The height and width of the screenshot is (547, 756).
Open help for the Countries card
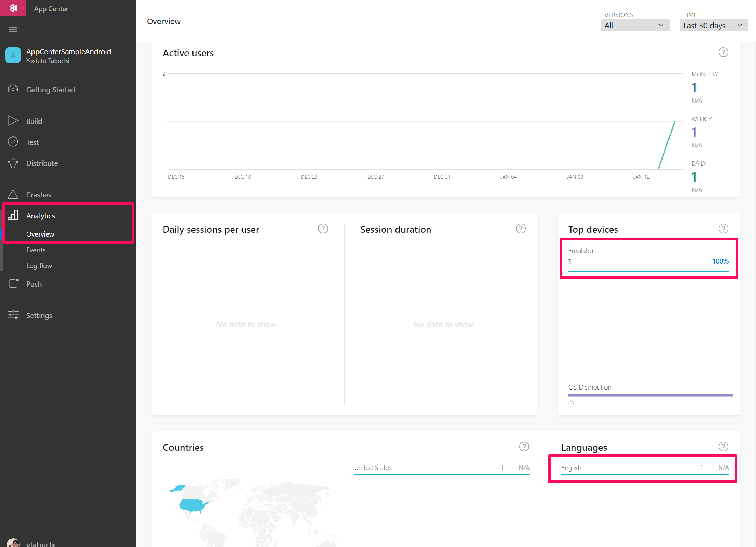(x=524, y=447)
